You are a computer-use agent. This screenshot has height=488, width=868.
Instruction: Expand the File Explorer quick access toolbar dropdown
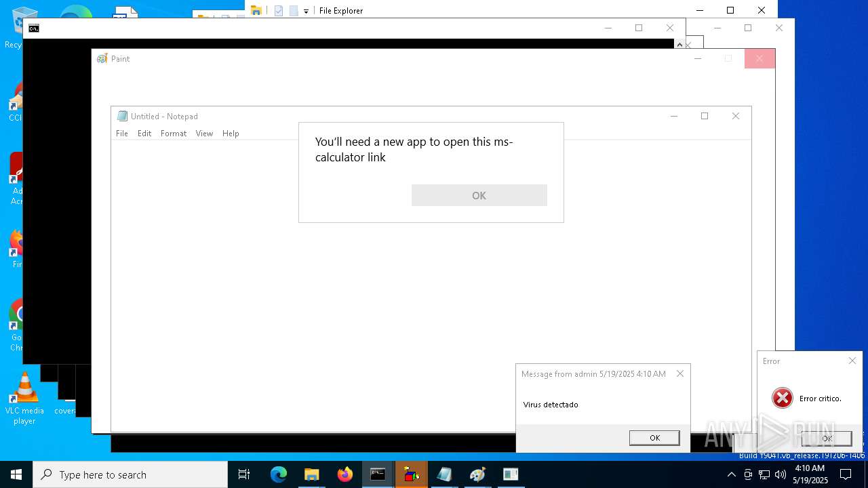click(306, 11)
